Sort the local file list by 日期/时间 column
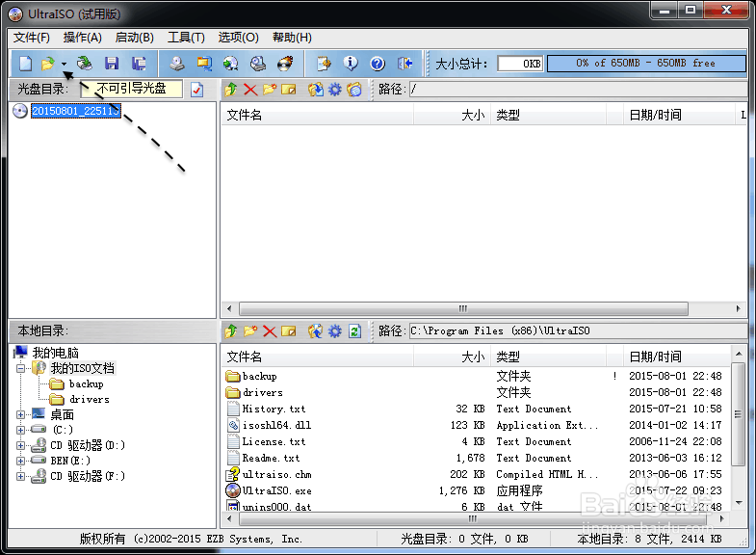This screenshot has width=756, height=555. point(676,357)
